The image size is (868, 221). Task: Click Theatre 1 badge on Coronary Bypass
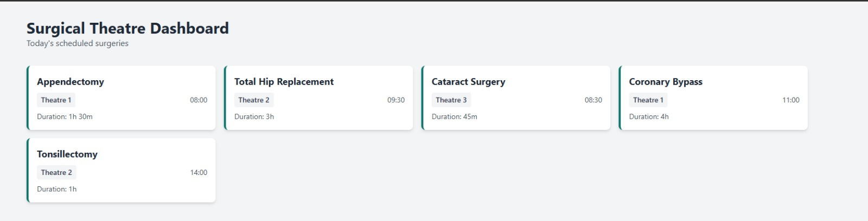pyautogui.click(x=648, y=100)
